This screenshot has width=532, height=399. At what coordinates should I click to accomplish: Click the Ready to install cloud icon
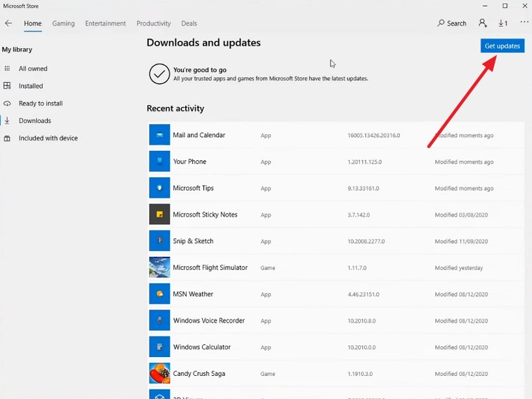pos(7,103)
